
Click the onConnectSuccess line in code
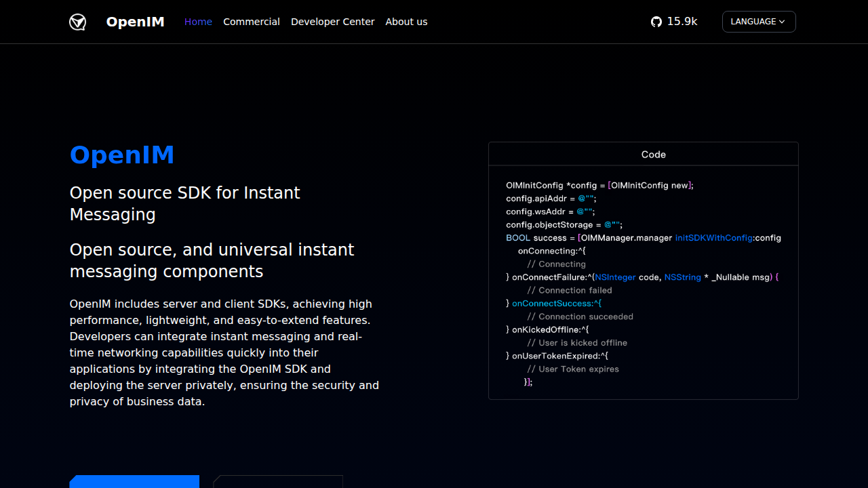pyautogui.click(x=556, y=304)
